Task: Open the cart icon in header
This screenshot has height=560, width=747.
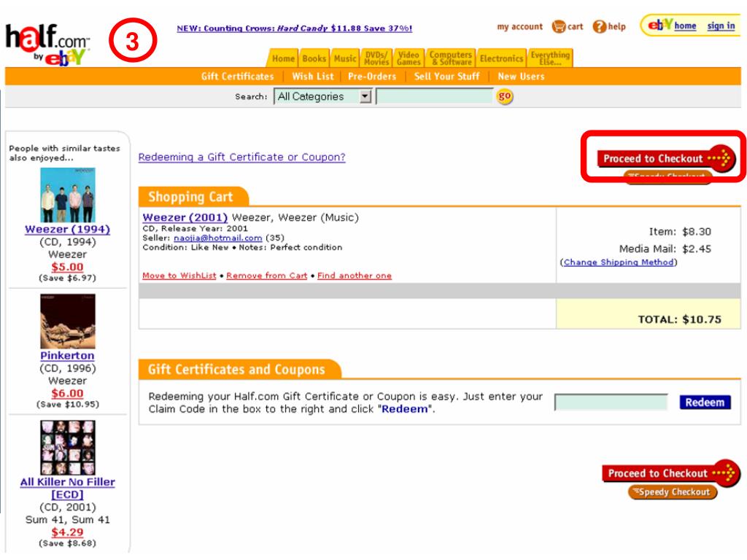Action: 559,27
